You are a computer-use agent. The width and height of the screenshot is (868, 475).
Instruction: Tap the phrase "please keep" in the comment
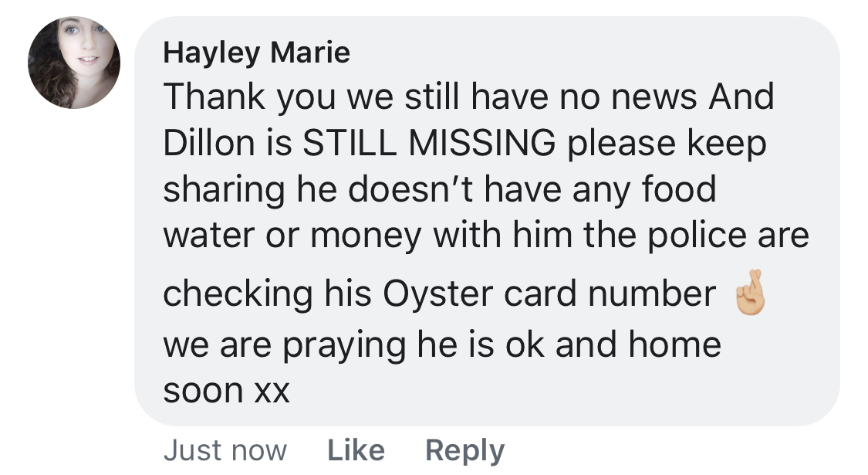pyautogui.click(x=667, y=144)
